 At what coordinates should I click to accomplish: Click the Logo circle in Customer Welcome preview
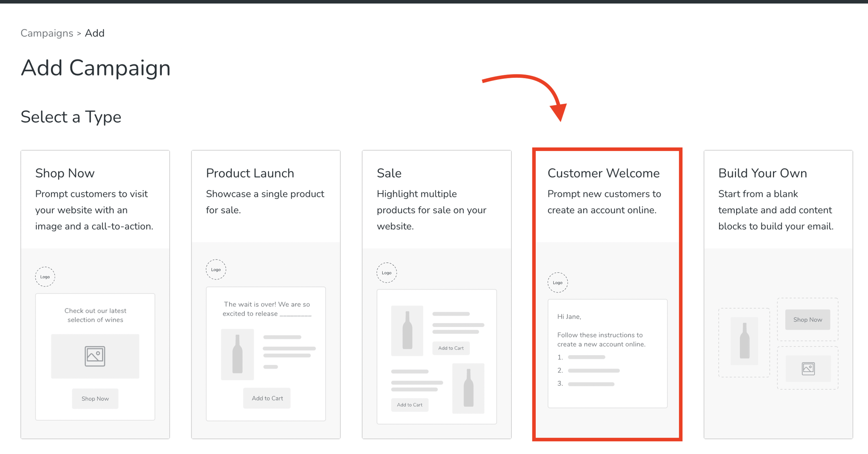(x=558, y=282)
